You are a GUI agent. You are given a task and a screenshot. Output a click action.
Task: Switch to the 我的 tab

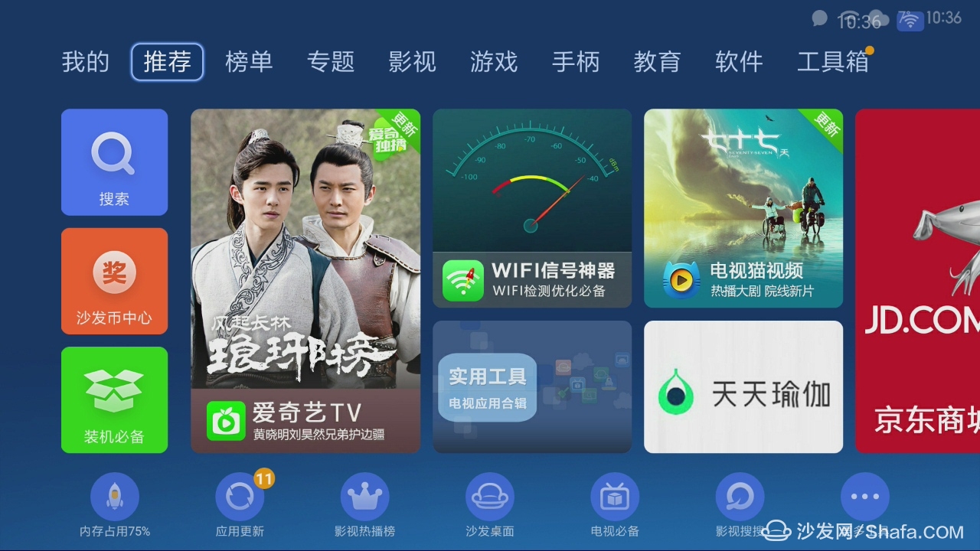pos(86,62)
